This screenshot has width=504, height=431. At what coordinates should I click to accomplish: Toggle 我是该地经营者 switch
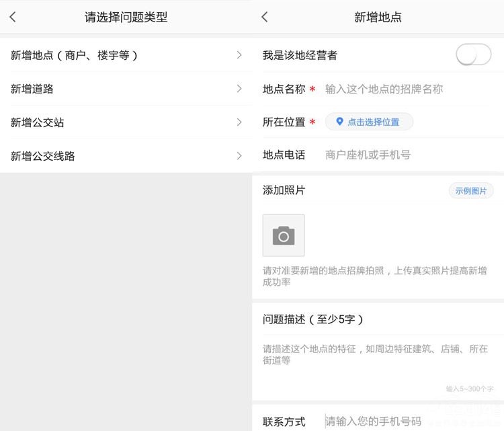pos(474,55)
